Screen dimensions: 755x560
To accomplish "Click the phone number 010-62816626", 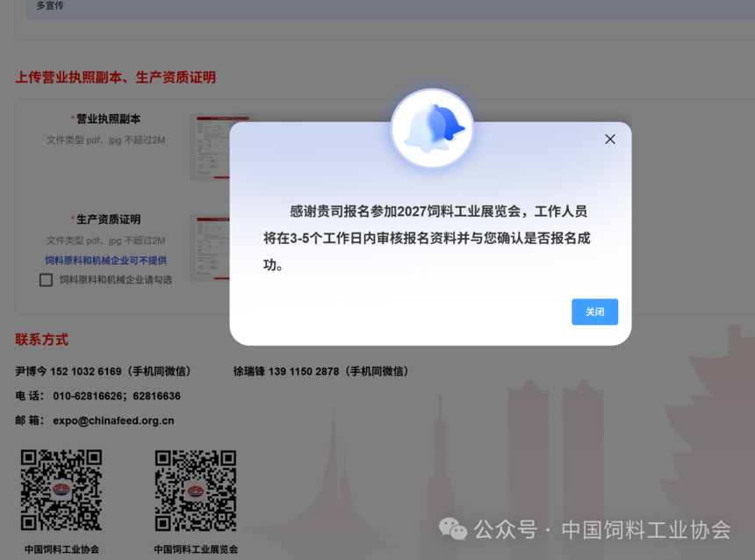I will click(88, 396).
